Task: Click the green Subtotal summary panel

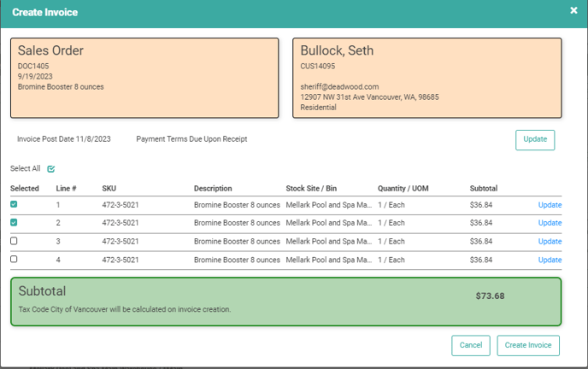Action: 285,301
